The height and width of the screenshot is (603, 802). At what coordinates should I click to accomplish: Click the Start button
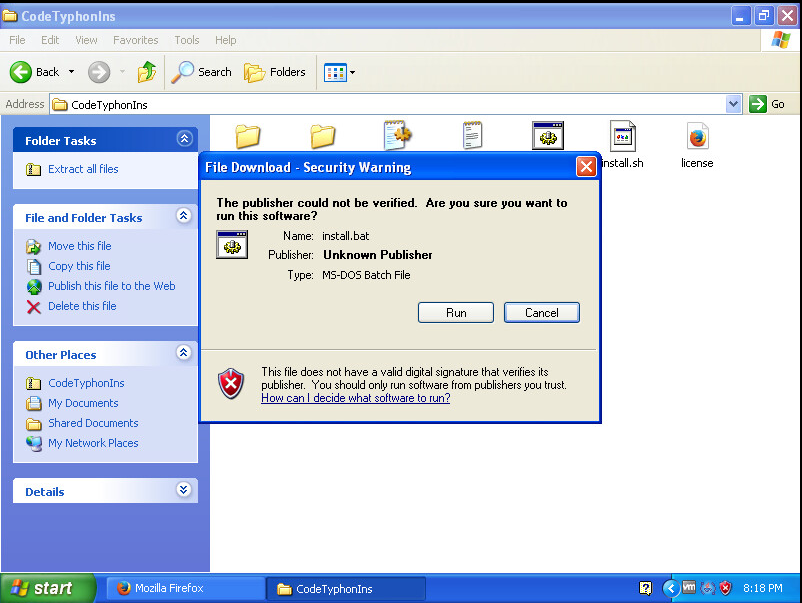tap(48, 588)
